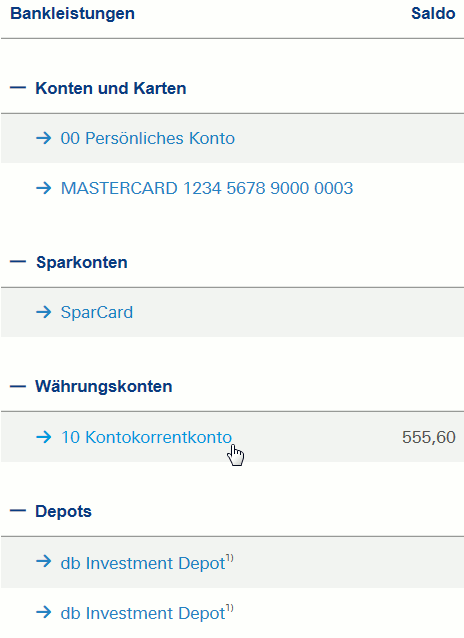Viewport: 464px width, 638px height.
Task: Click the arrow icon next to SparCard
Action: coord(44,312)
